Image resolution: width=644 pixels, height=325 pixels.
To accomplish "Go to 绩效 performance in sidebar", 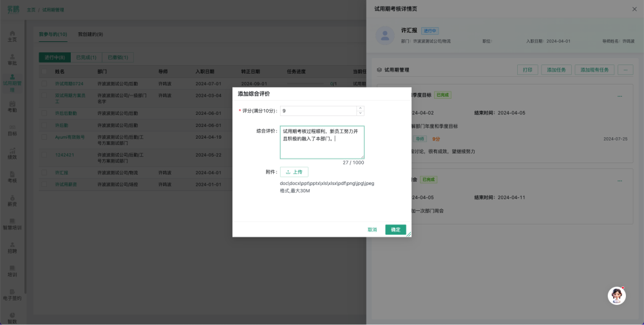I will (12, 153).
